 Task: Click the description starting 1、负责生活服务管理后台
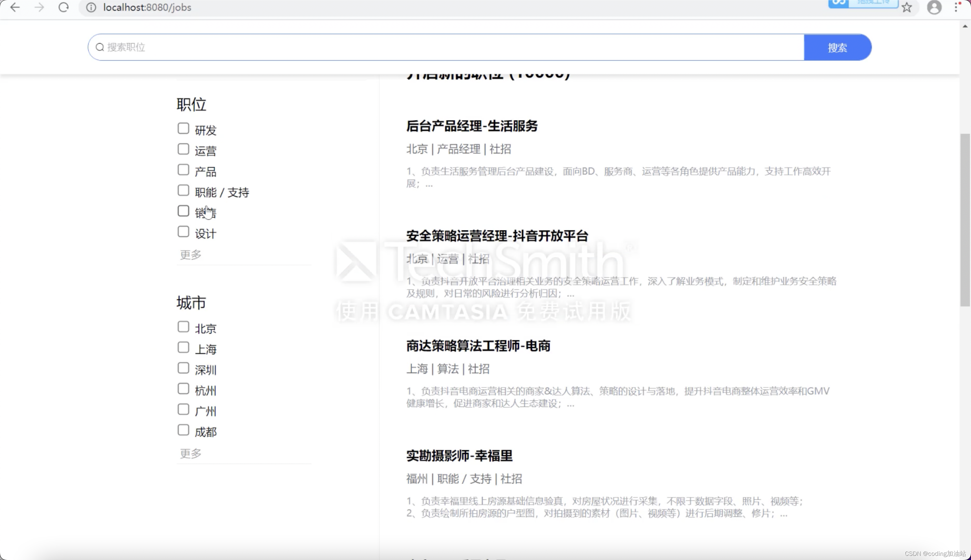click(619, 177)
